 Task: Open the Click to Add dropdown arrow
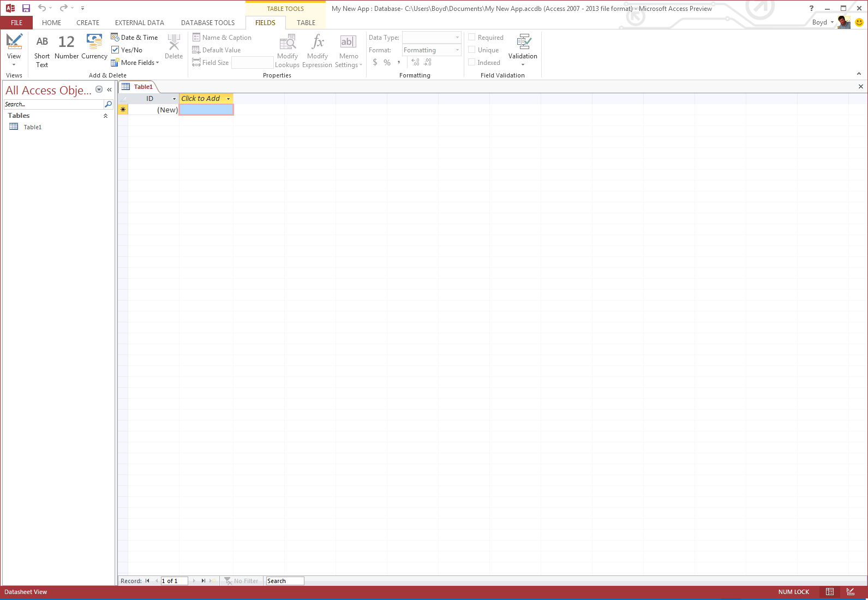click(228, 99)
